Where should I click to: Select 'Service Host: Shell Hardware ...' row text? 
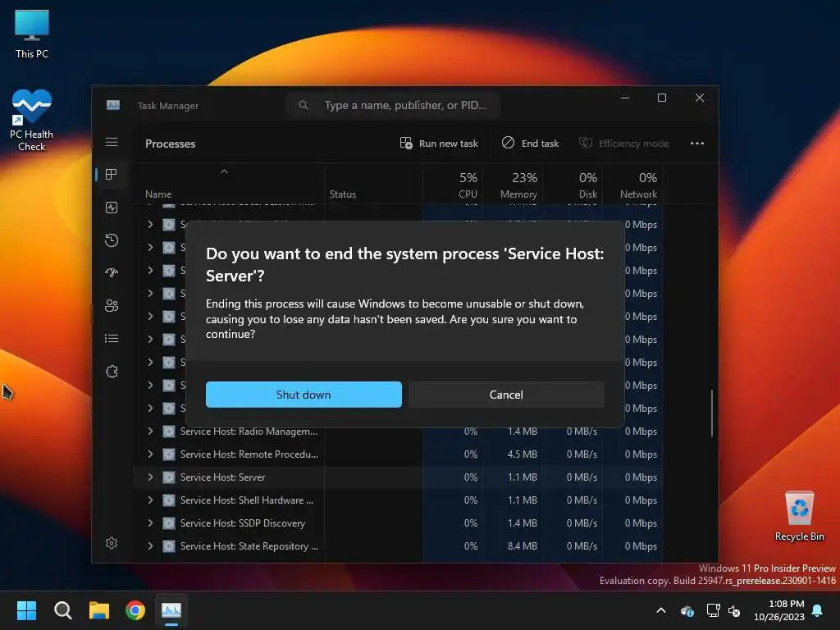pos(247,500)
